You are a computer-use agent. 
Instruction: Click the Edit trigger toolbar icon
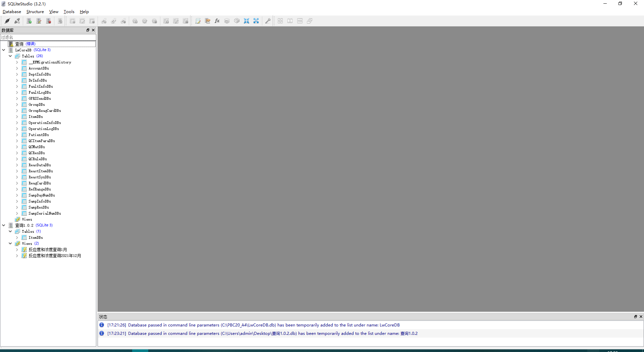click(x=145, y=21)
